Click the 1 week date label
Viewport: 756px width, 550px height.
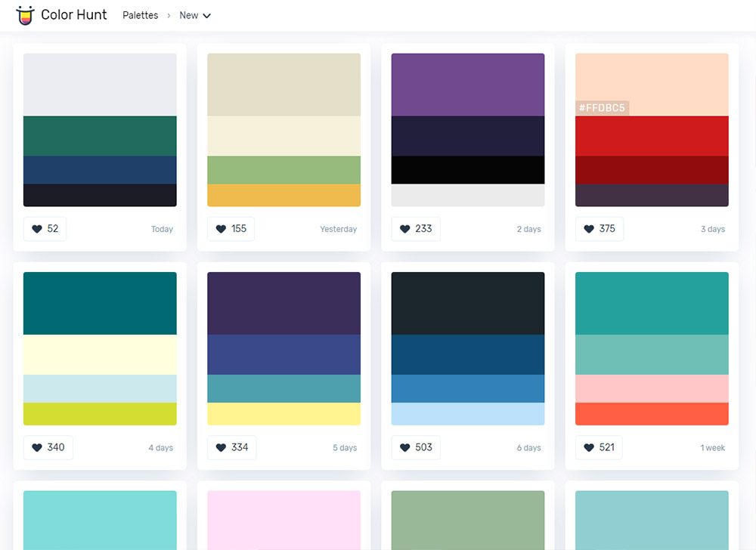point(713,448)
